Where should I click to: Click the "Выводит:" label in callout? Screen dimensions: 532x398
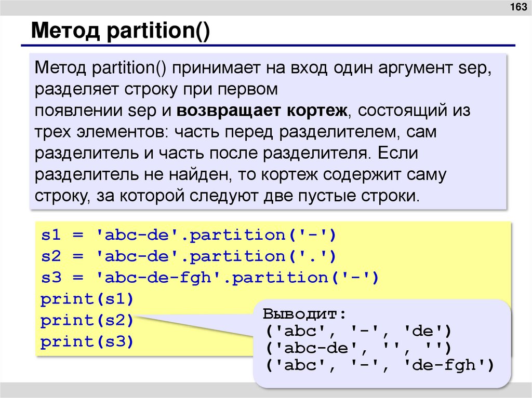point(304,315)
